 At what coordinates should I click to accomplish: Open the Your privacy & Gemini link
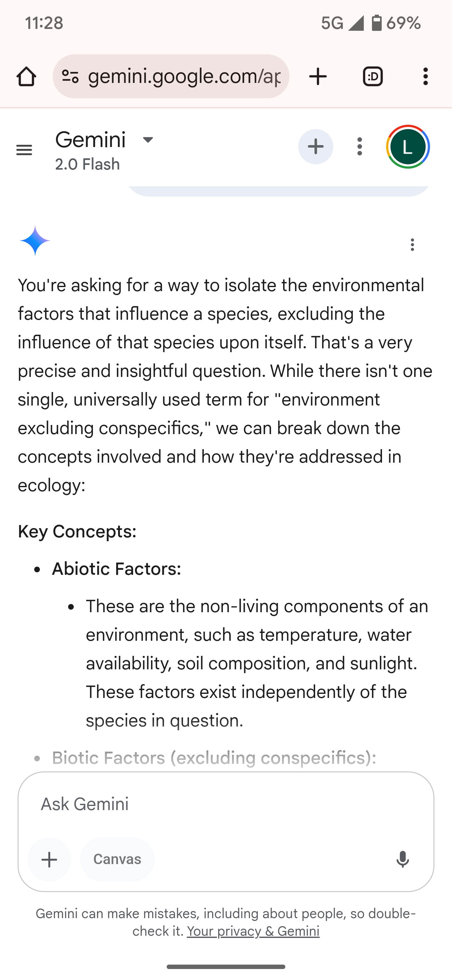253,931
